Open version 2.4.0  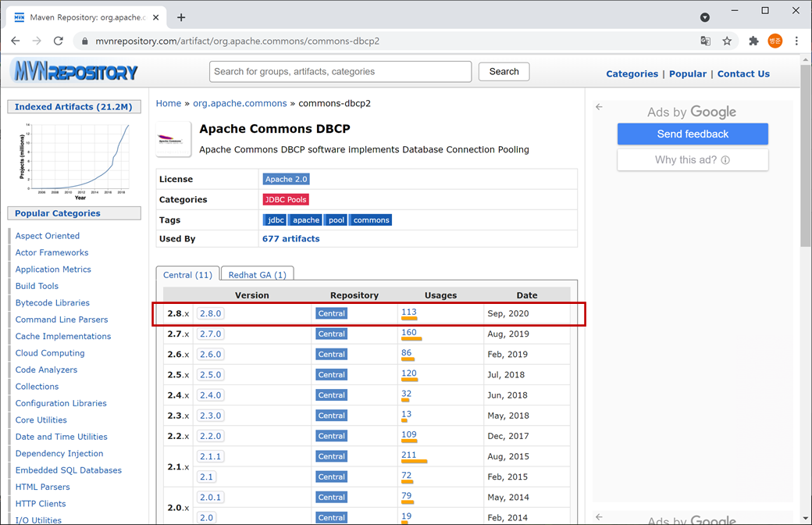(x=211, y=395)
